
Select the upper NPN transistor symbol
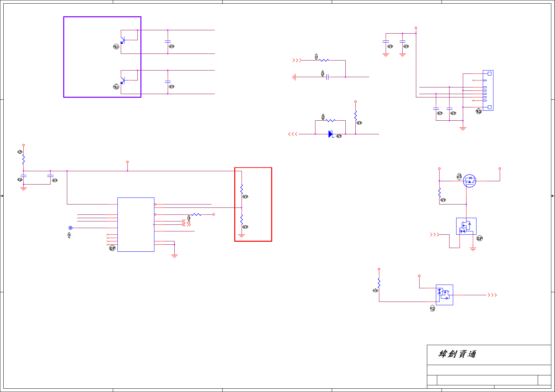[x=122, y=40]
